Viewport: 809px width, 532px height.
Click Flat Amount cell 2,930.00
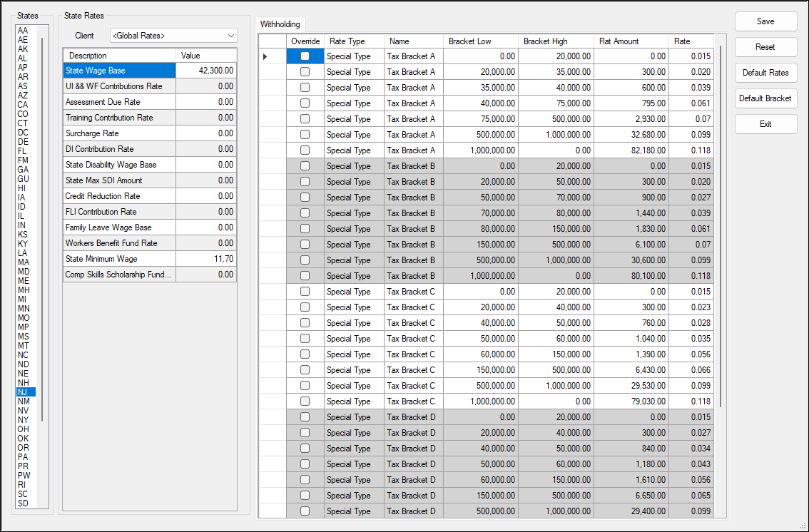(x=631, y=119)
